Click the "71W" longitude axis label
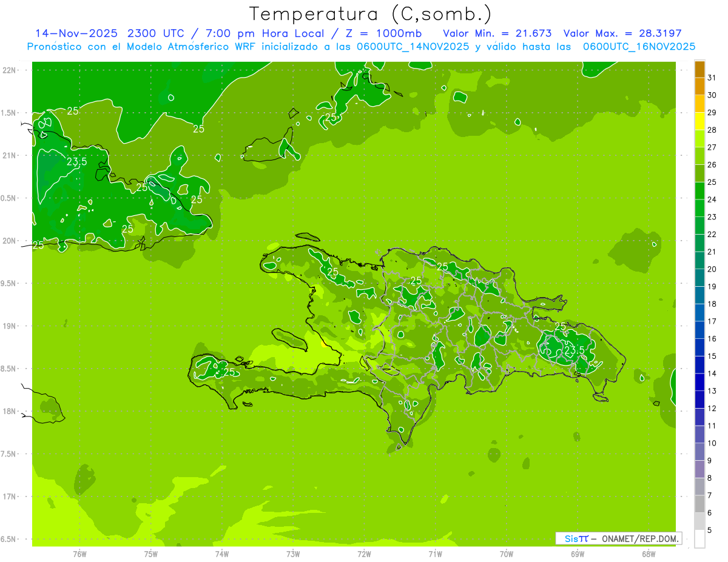728x562 pixels. click(435, 554)
